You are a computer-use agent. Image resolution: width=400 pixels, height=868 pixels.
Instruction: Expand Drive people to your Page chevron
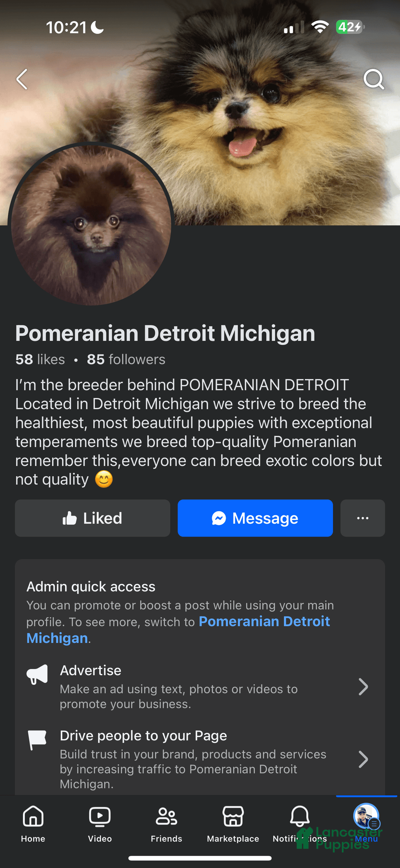[363, 759]
